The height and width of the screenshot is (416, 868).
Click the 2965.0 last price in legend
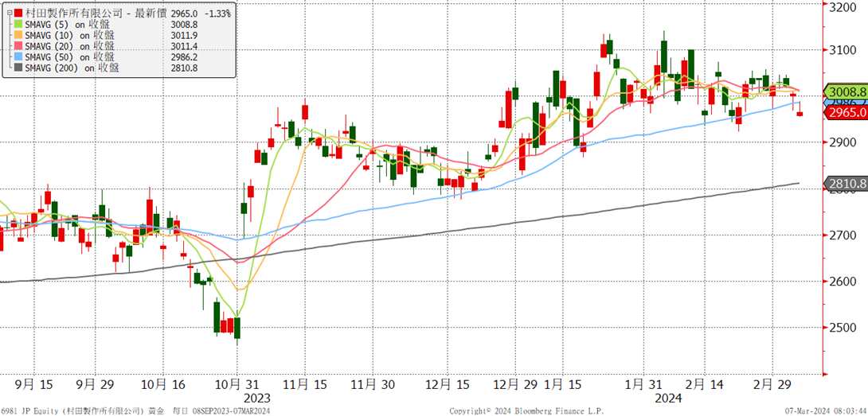point(184,13)
